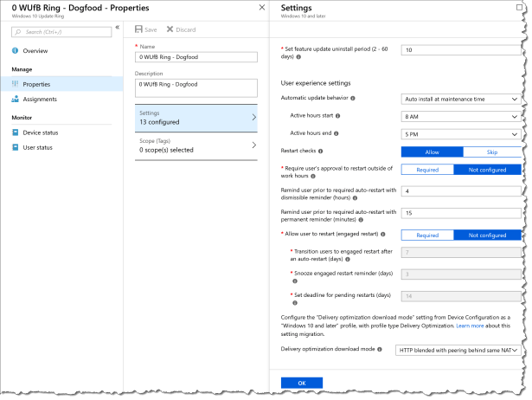Click the Save disk icon

138,29
